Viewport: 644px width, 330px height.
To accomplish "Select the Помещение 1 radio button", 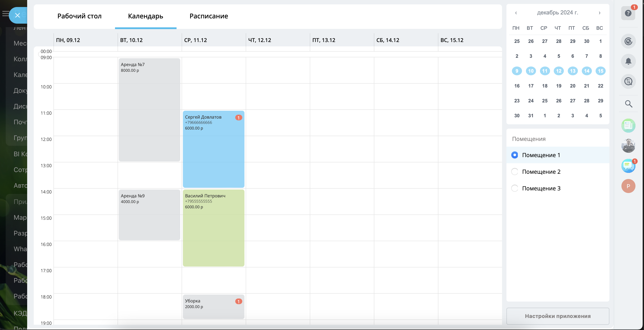I will [515, 155].
